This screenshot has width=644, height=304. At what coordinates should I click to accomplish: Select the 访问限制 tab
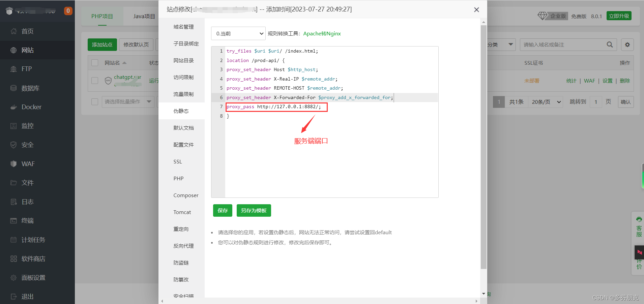183,77
